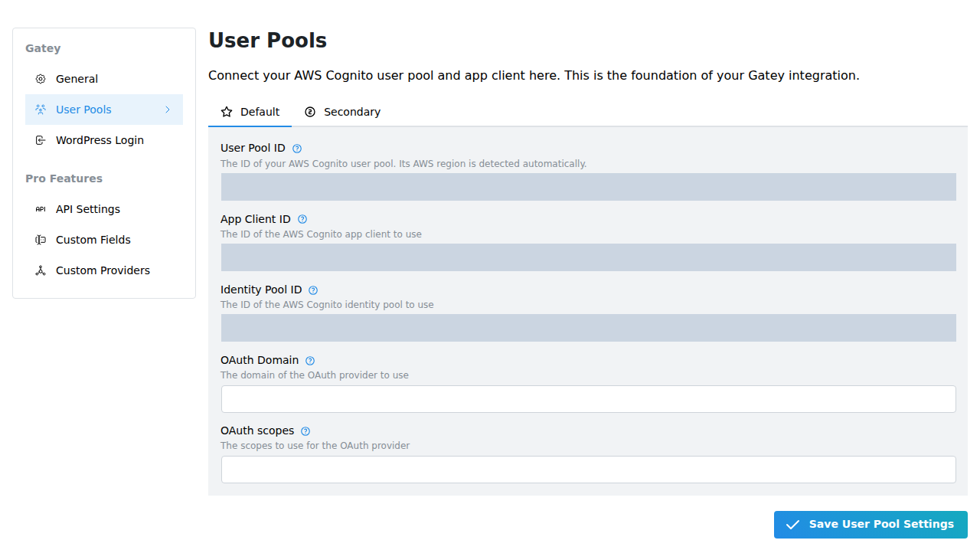
Task: Go to Custom Fields page
Action: pyautogui.click(x=104, y=240)
